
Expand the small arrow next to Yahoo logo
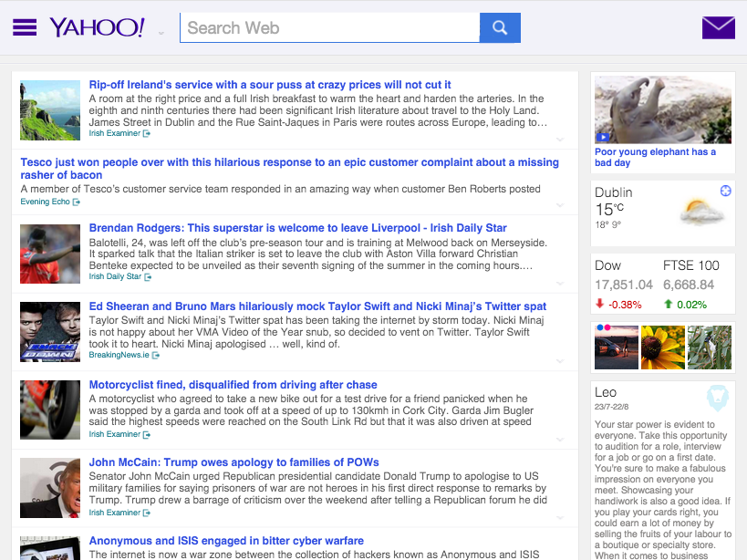[x=161, y=34]
